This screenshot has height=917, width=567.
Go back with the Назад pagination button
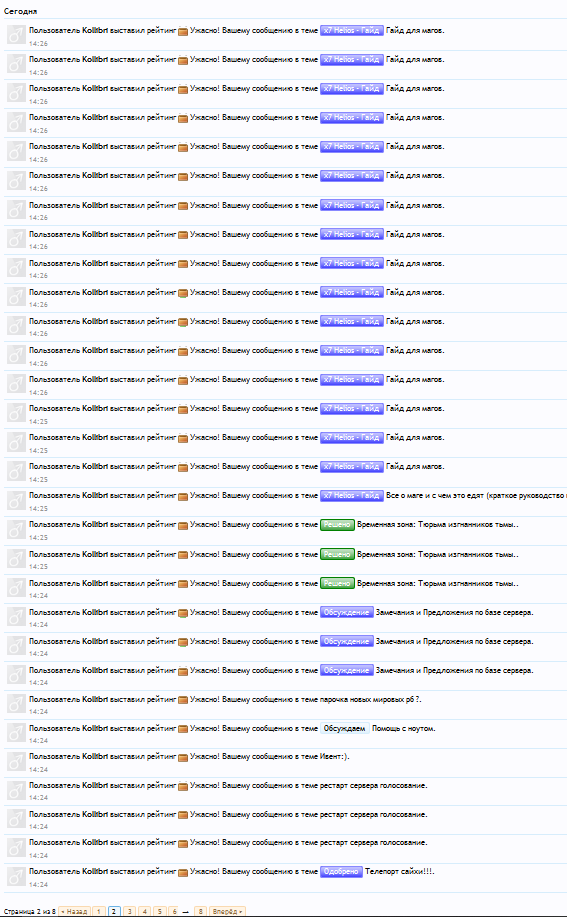pos(74,911)
